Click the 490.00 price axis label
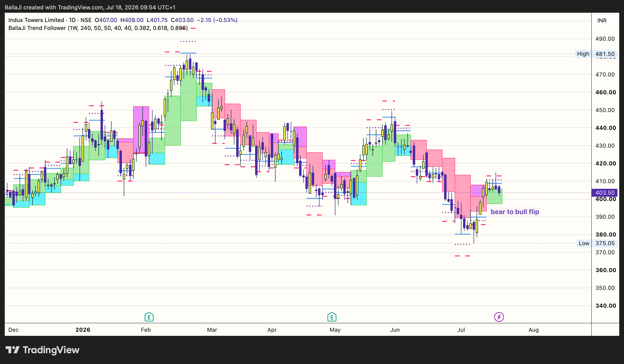The width and height of the screenshot is (624, 364). click(x=605, y=39)
